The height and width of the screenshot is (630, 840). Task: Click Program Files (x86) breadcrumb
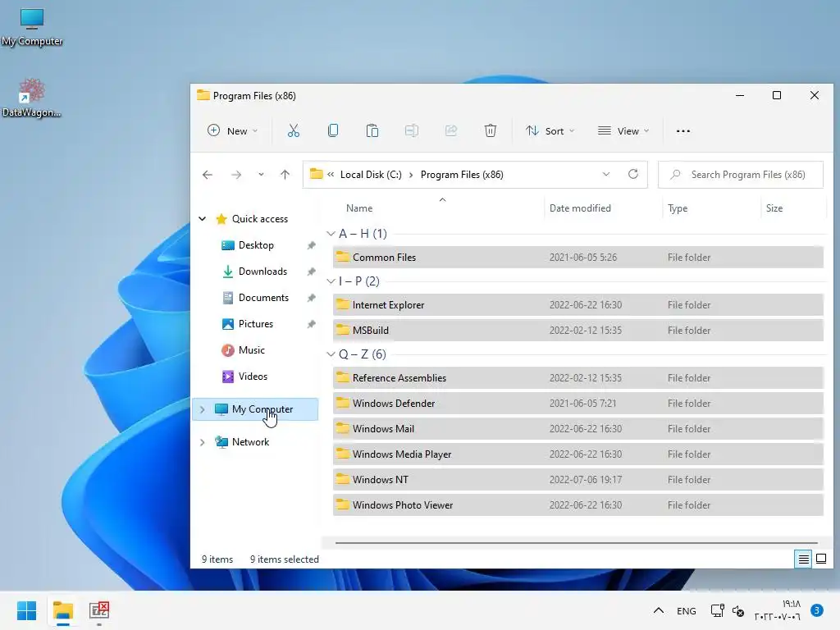click(462, 175)
